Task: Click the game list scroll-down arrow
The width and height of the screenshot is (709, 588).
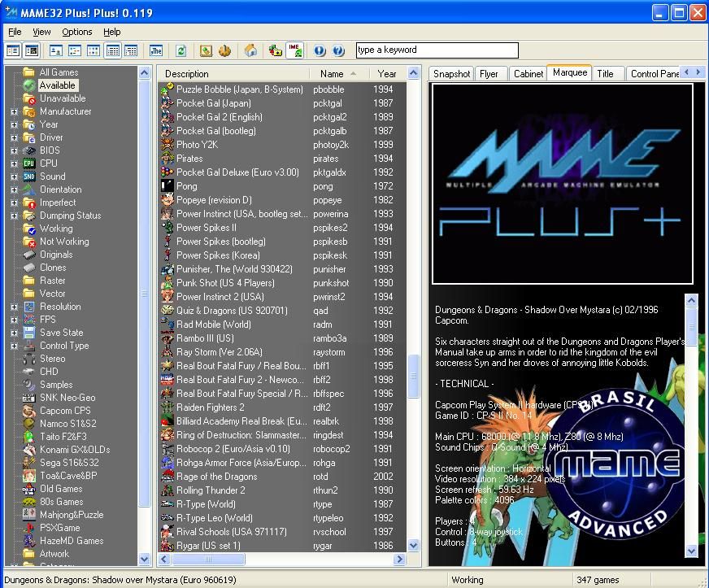Action: point(413,546)
